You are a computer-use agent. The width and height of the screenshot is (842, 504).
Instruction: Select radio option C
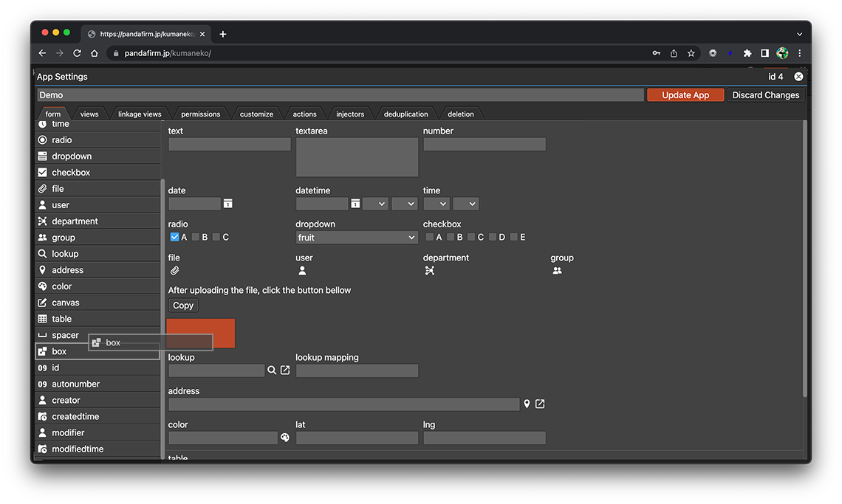click(216, 237)
